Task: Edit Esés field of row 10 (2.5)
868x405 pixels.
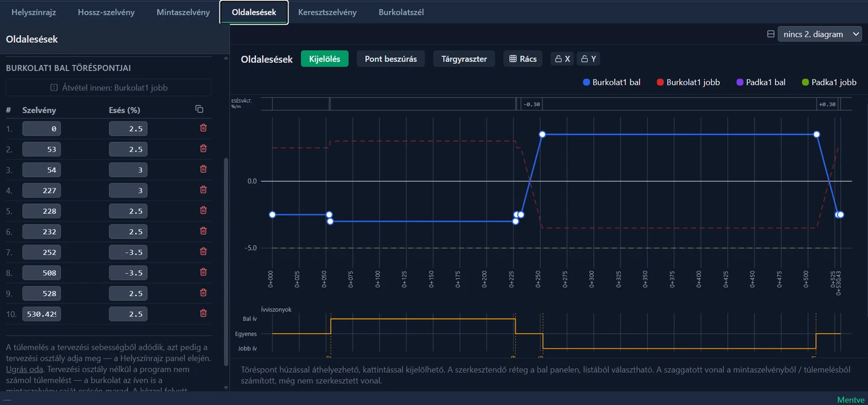Action: [x=128, y=314]
